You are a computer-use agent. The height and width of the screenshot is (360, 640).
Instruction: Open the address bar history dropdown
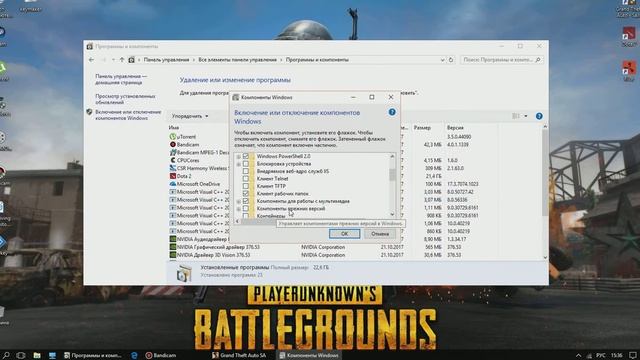442,60
